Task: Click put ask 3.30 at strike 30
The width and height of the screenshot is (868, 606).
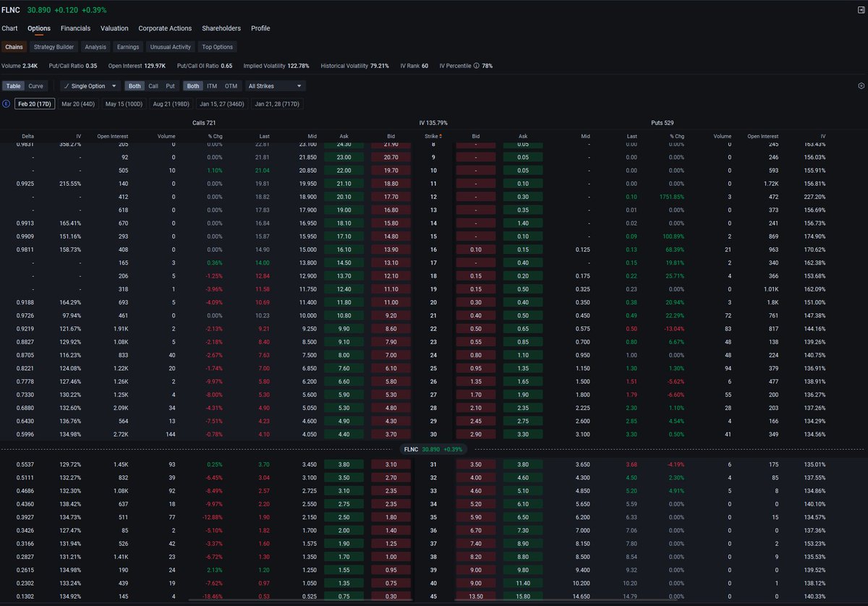Action: point(523,434)
